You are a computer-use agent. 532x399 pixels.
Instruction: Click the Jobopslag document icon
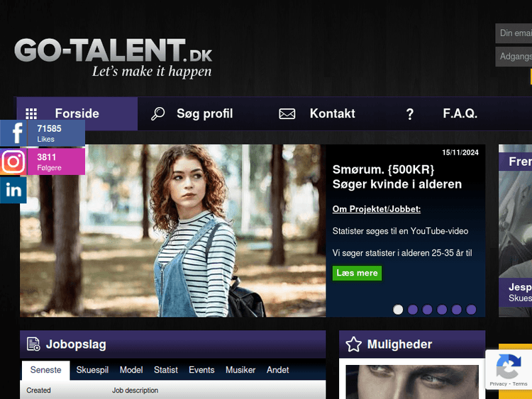pyautogui.click(x=33, y=344)
